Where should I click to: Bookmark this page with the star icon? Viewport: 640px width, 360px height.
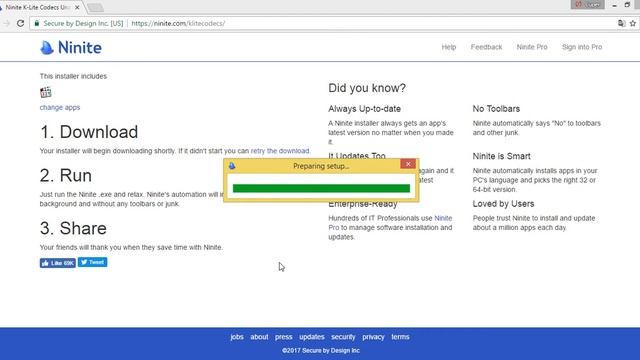pyautogui.click(x=633, y=23)
